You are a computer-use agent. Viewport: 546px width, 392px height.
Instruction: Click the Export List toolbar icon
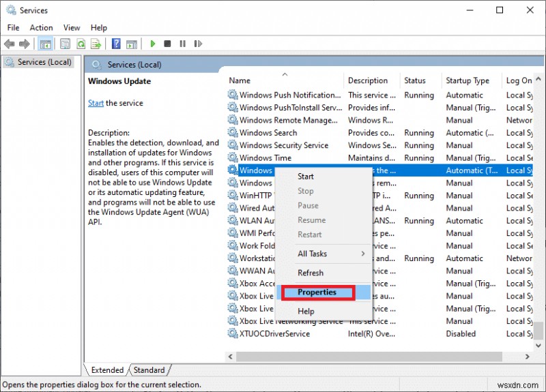96,44
